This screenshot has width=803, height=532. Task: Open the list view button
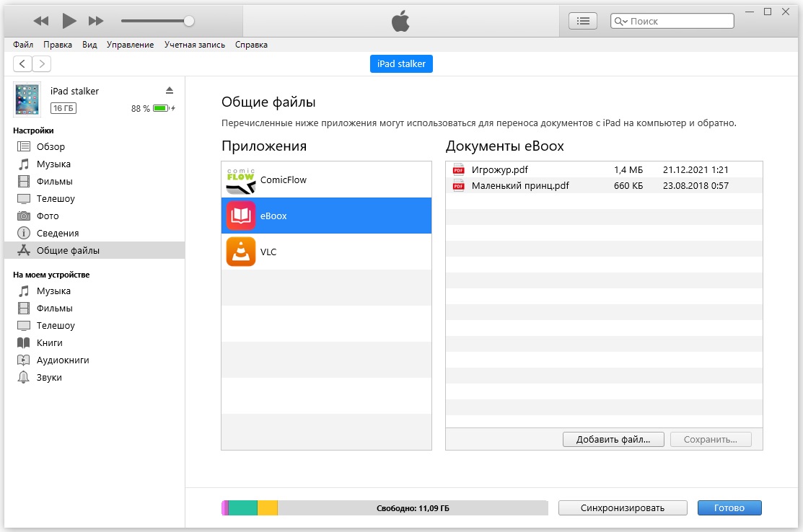pos(583,21)
